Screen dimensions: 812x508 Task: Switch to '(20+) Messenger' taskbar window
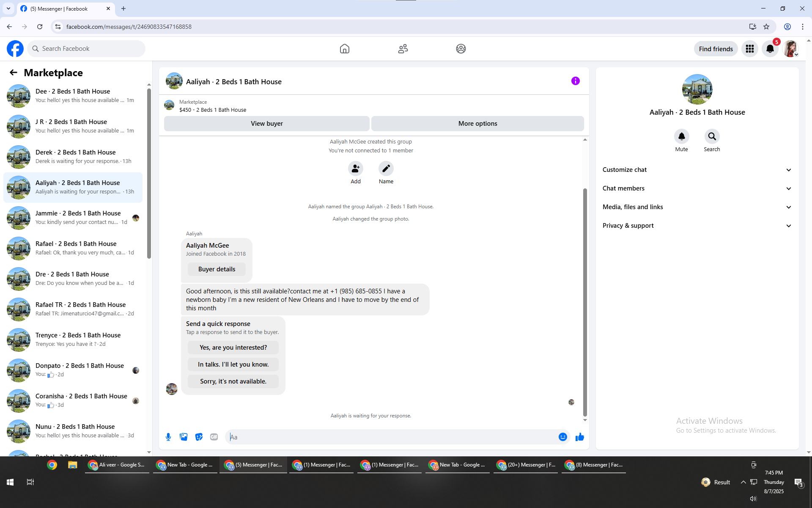click(526, 465)
